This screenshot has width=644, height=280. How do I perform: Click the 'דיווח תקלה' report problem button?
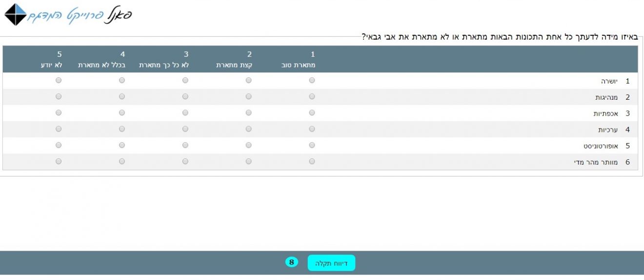(x=331, y=263)
